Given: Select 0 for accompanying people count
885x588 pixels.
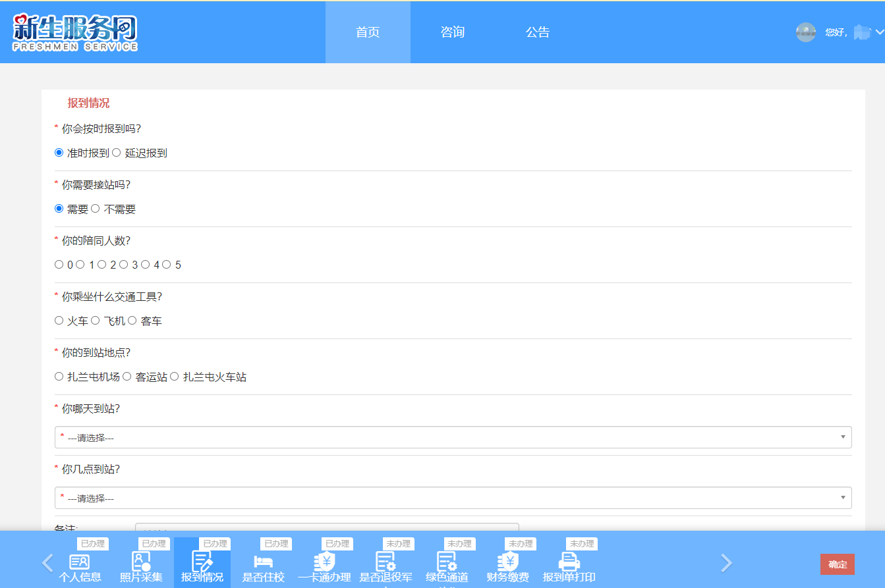Looking at the screenshot, I should pos(59,265).
